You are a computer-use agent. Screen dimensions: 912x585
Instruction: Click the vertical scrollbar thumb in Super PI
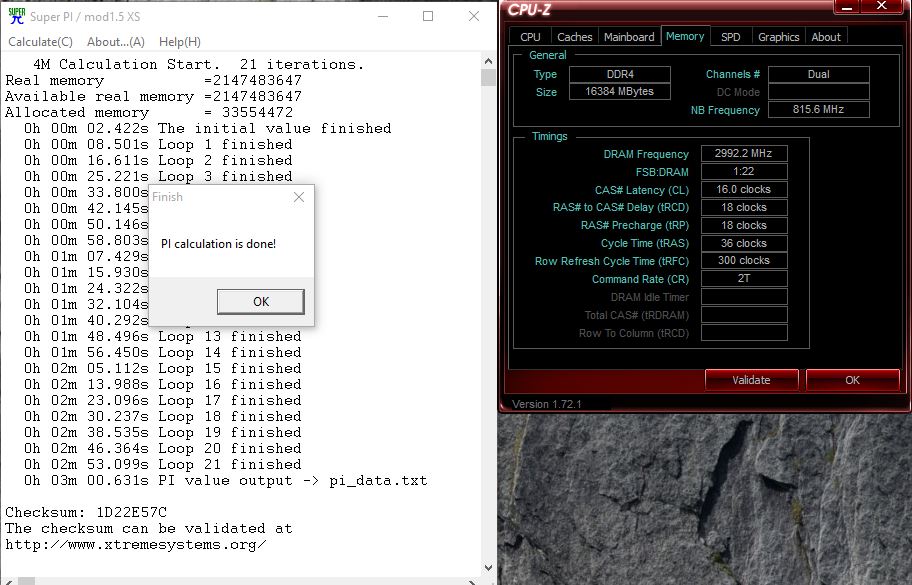(x=488, y=77)
